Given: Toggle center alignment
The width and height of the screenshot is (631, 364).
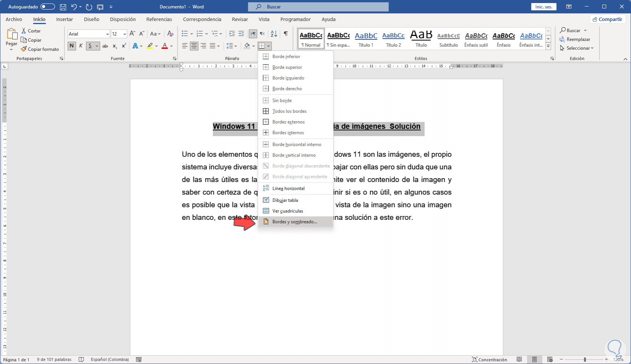Looking at the screenshot, I should 194,46.
